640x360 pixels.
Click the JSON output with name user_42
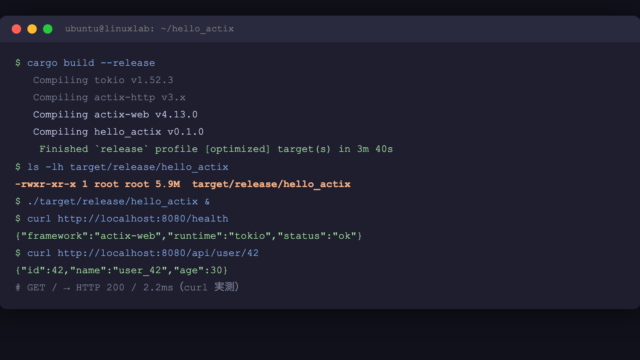pos(121,270)
